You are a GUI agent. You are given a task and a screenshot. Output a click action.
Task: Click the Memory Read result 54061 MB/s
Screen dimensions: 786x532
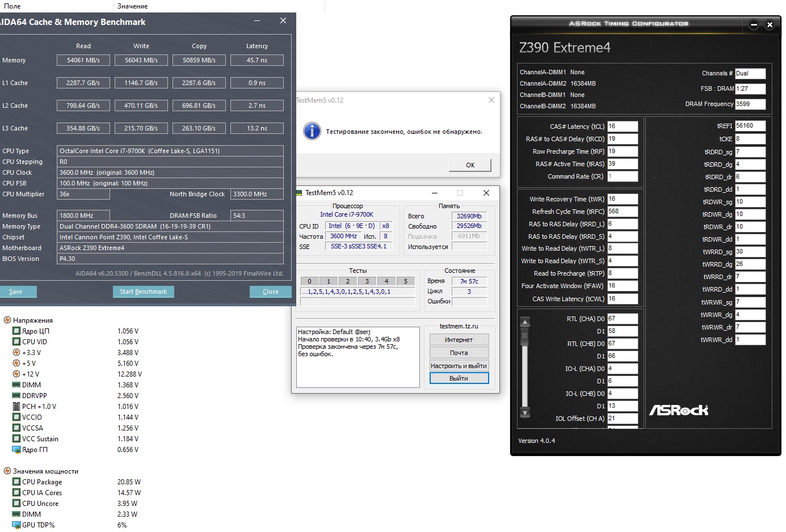(x=83, y=60)
